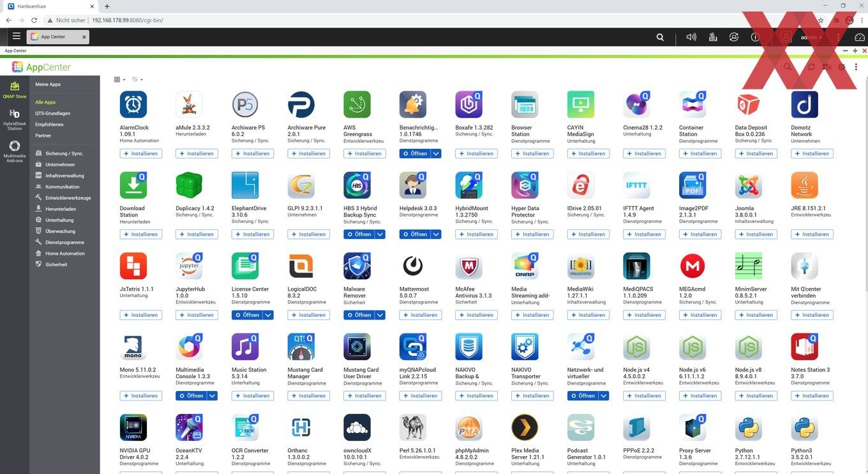The width and height of the screenshot is (868, 474).
Task: Expand the Benachrichtigungszentrale Öffnen dropdown arrow
Action: pos(436,153)
